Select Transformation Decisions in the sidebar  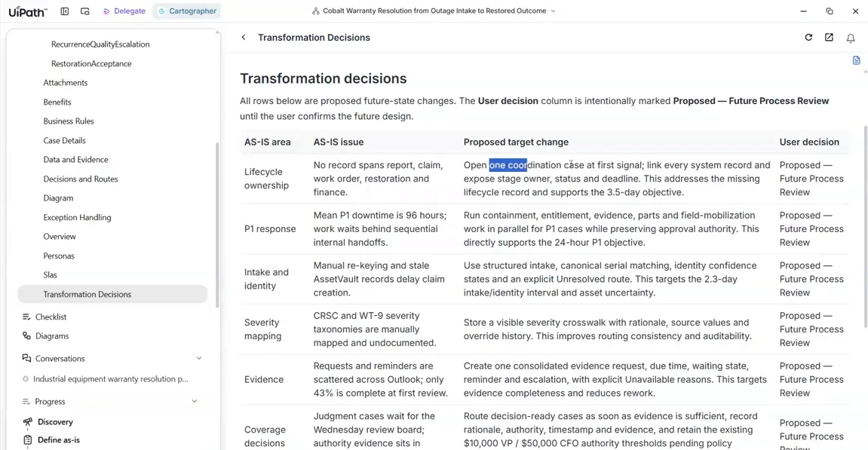[112, 295]
